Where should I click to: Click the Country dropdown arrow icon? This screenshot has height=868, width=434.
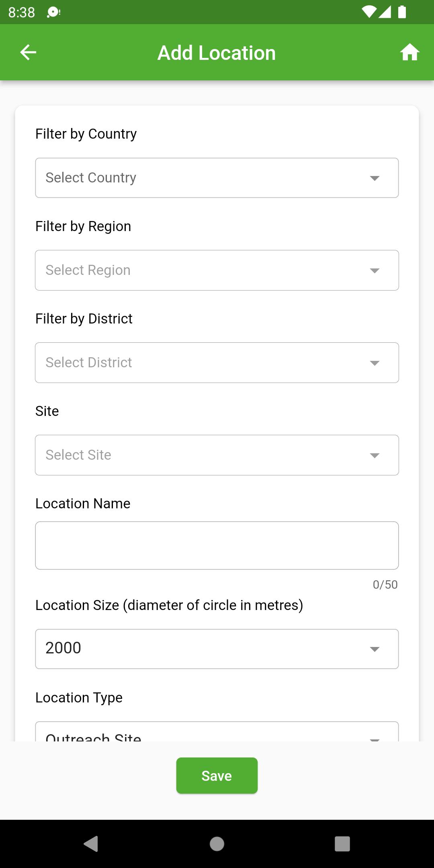375,178
